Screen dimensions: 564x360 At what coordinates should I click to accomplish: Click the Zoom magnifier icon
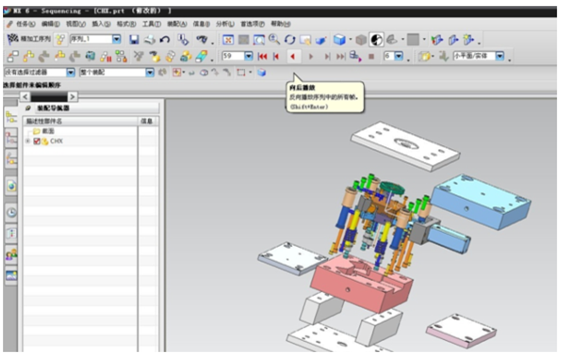(274, 39)
